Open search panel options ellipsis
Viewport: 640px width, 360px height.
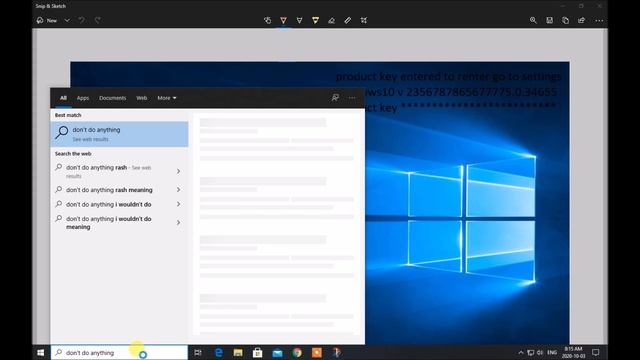tap(352, 98)
